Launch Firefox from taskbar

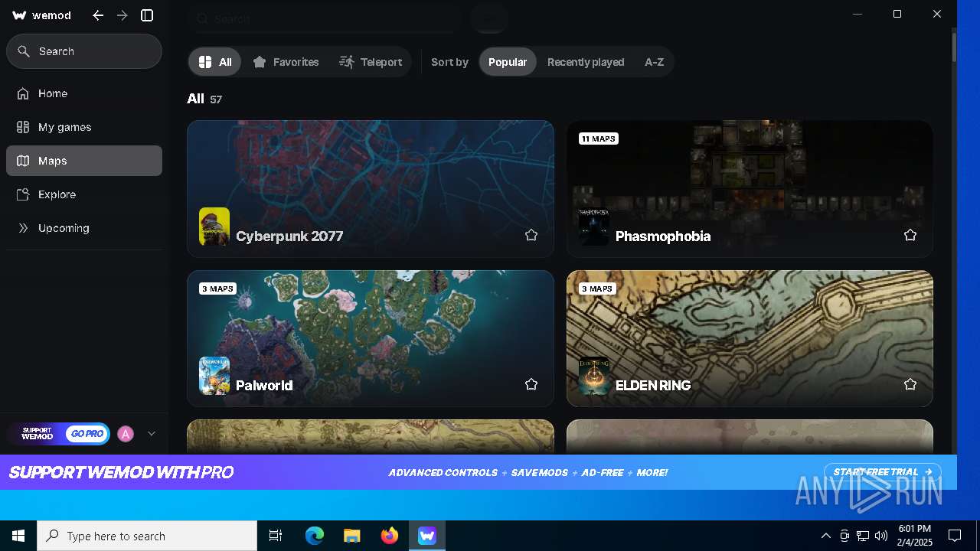pyautogui.click(x=390, y=536)
